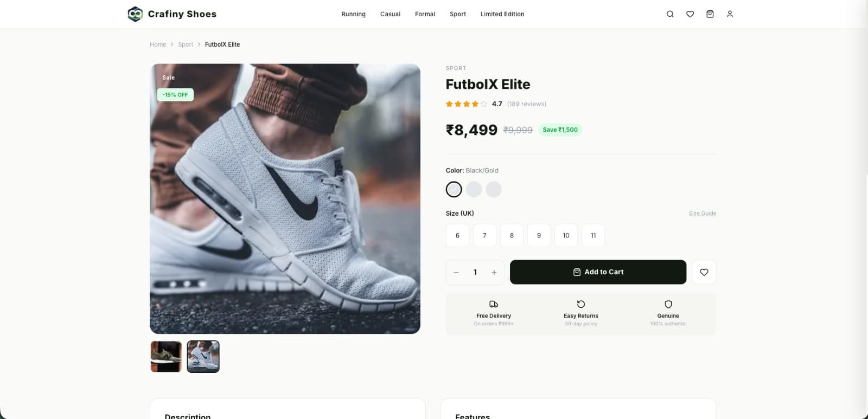The height and width of the screenshot is (419, 868).
Task: Click Add to Cart
Action: (598, 272)
